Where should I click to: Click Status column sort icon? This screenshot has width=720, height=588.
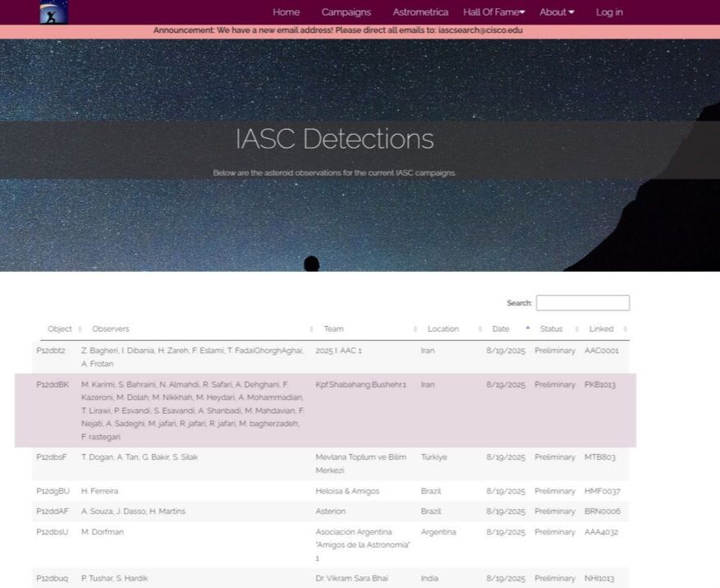tap(576, 329)
